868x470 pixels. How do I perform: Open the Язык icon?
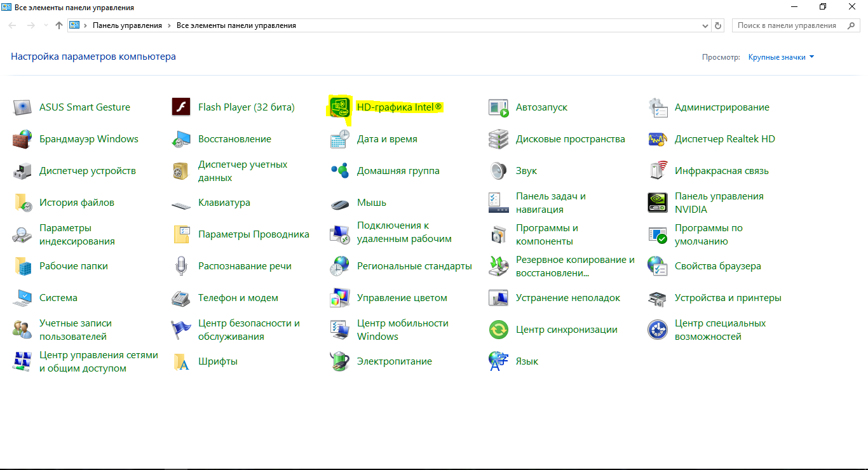[499, 361]
